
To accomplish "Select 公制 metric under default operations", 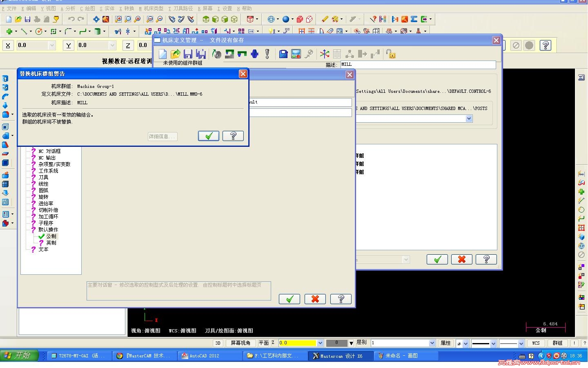I will point(51,236).
